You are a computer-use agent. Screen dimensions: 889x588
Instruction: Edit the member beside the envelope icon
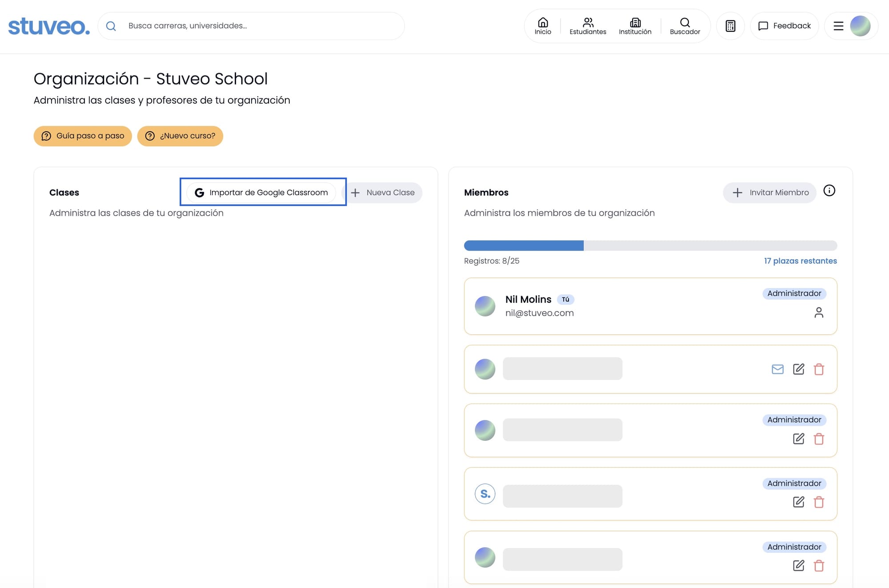click(x=798, y=369)
